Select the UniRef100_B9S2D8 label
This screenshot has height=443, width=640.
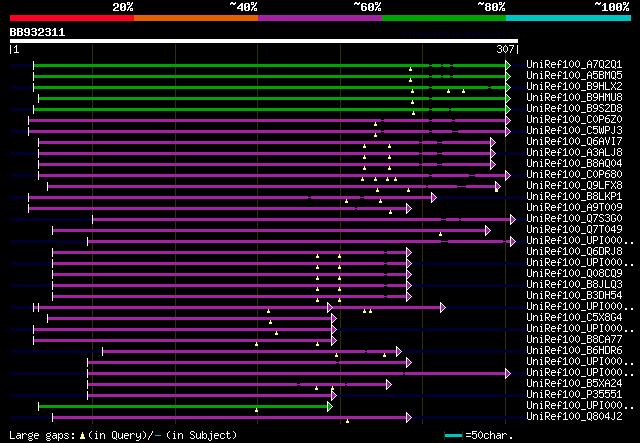click(x=574, y=109)
